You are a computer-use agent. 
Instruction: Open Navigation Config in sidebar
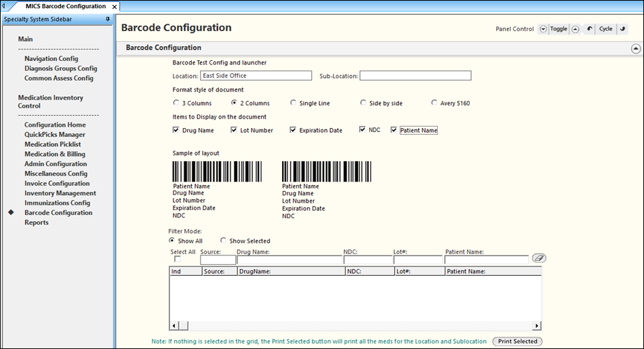coord(52,59)
